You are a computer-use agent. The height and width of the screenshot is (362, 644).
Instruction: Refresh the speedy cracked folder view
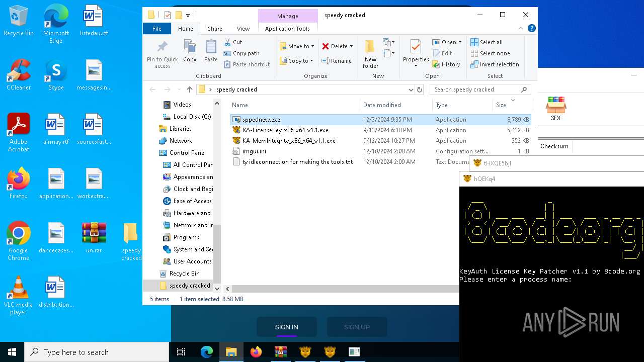[420, 89]
